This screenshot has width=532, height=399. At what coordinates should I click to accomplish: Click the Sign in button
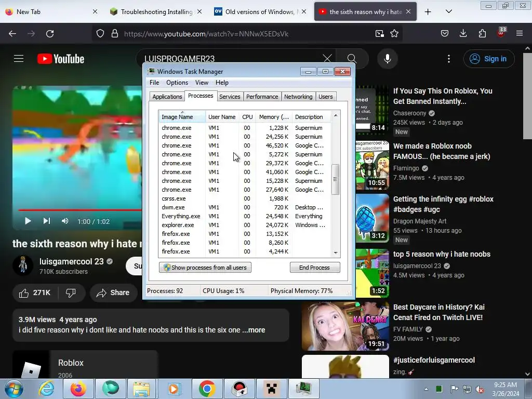tap(488, 59)
